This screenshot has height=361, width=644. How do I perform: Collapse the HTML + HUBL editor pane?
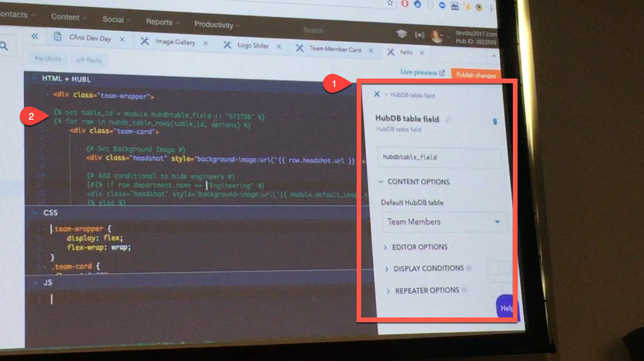click(35, 79)
